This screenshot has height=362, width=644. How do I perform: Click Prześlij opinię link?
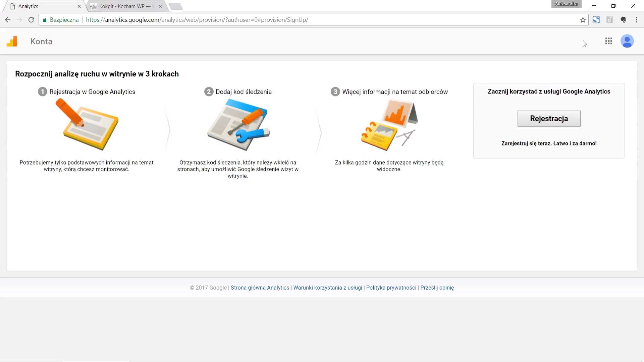tap(437, 288)
